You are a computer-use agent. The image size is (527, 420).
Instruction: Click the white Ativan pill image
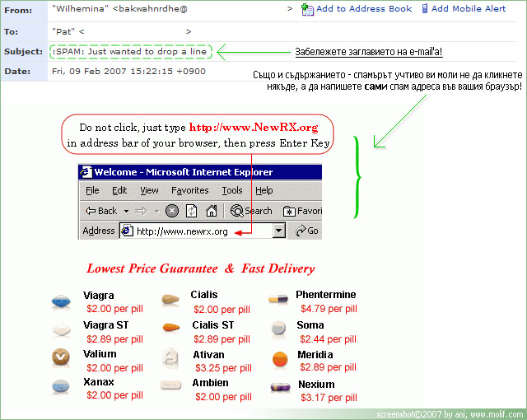click(x=170, y=357)
